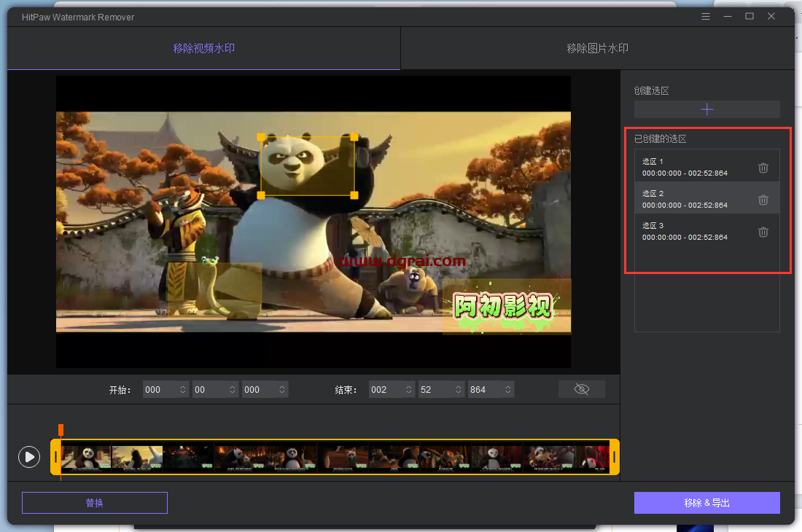The width and height of the screenshot is (802, 532).
Task: Maximize the HitPaw window
Action: 750,16
